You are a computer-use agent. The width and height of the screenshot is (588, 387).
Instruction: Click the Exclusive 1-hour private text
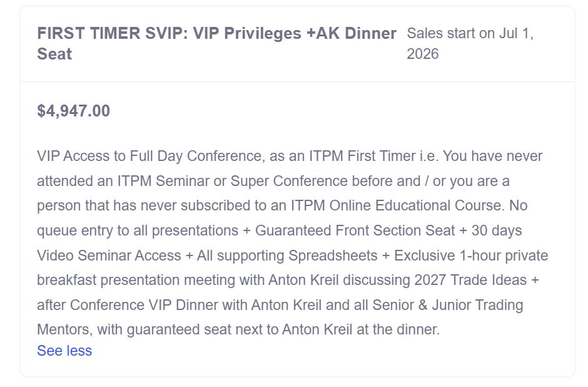click(471, 255)
